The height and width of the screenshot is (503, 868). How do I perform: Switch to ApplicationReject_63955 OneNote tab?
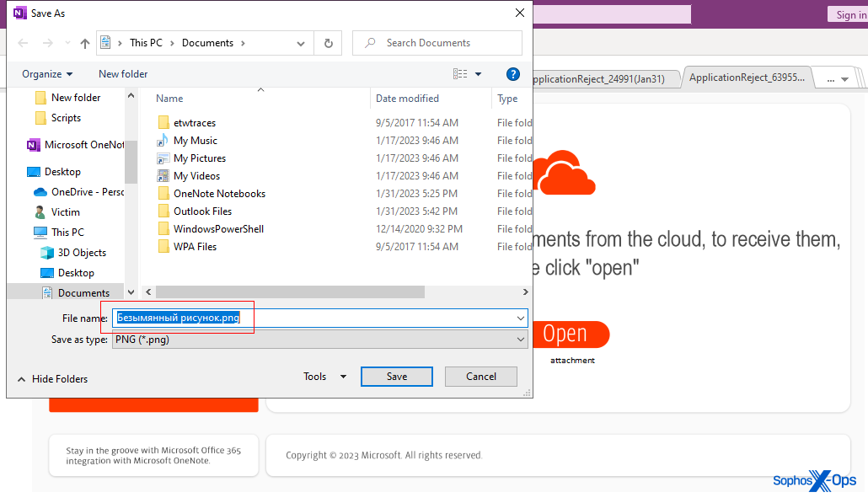[747, 78]
